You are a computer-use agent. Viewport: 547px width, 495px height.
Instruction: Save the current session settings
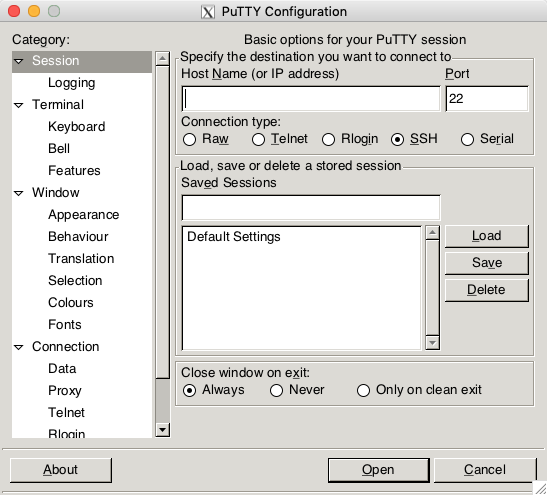coord(487,263)
